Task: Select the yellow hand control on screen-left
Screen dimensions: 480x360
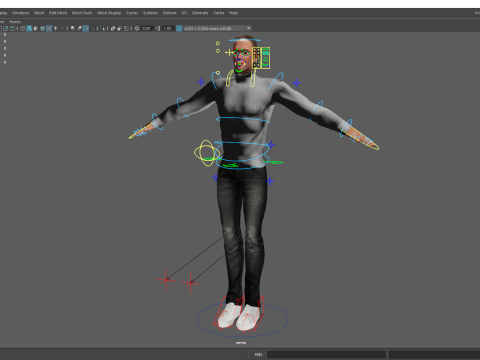Action: (142, 131)
